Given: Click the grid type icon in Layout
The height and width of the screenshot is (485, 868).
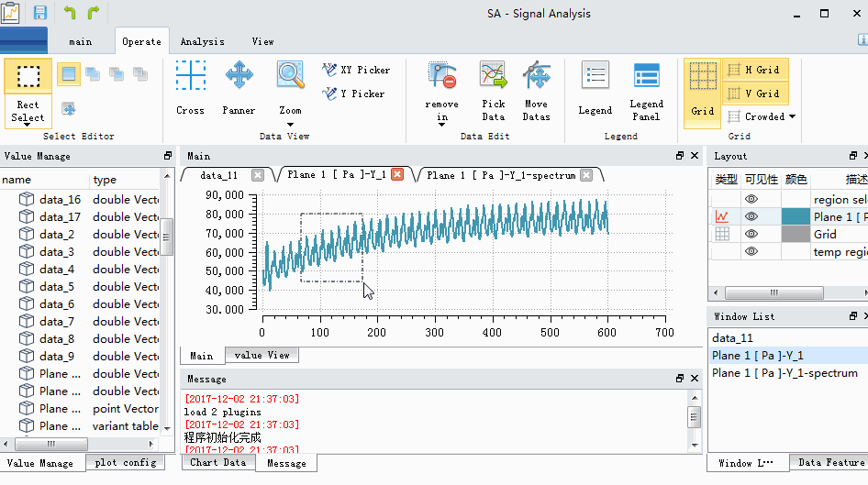Looking at the screenshot, I should point(722,234).
